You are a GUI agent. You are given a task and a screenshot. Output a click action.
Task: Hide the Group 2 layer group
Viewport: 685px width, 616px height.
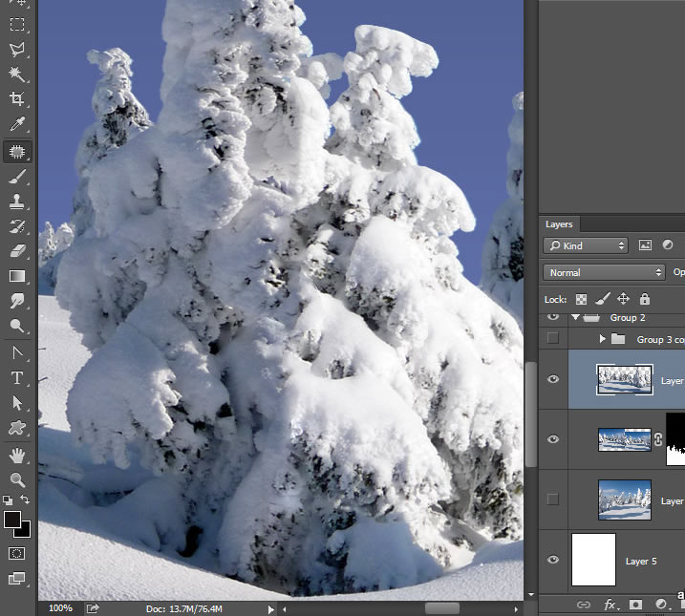pos(552,317)
